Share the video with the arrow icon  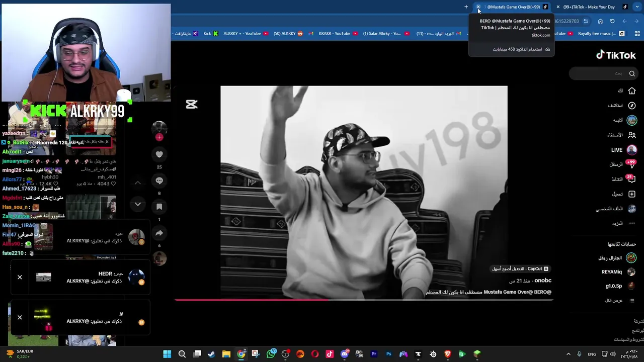(x=159, y=233)
